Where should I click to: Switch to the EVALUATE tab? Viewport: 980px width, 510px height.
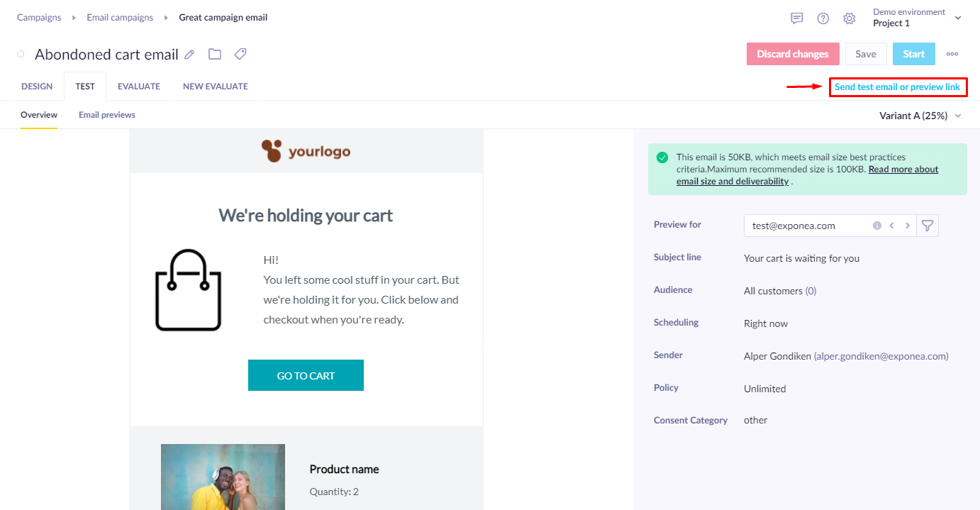139,87
